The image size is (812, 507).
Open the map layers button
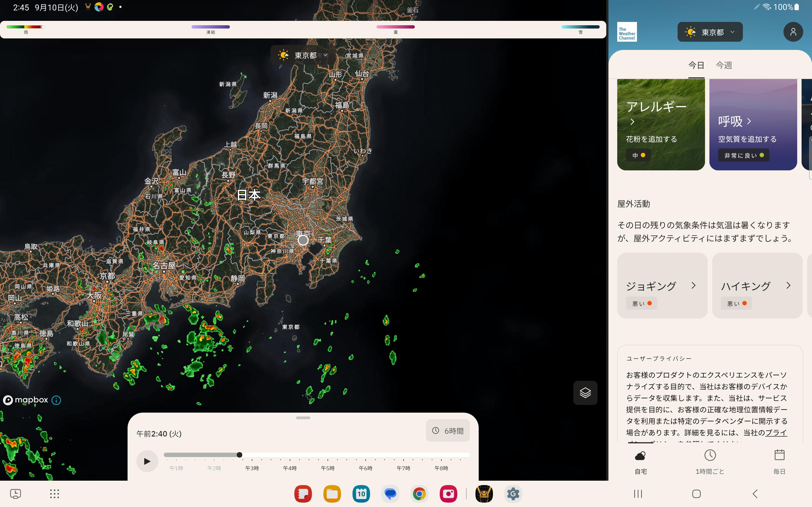click(x=585, y=393)
